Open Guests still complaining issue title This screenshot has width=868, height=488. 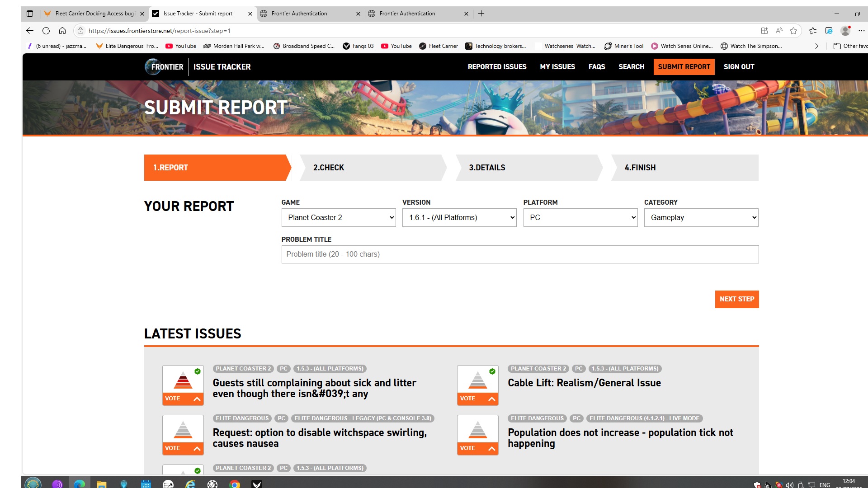pos(314,388)
